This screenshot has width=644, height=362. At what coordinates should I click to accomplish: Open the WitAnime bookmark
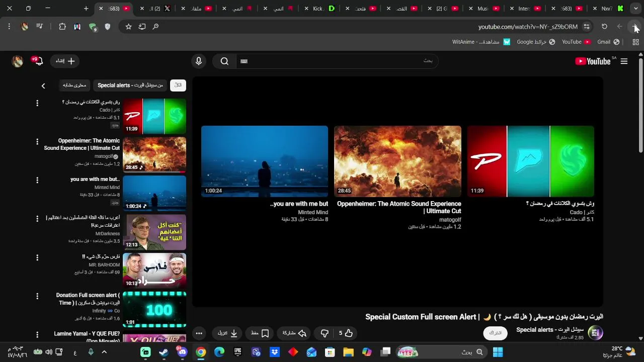pos(481,42)
